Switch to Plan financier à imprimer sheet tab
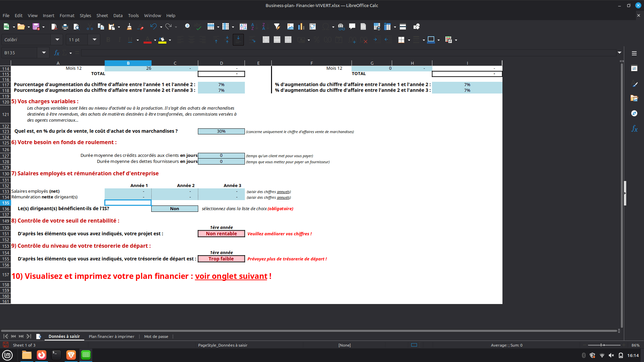The width and height of the screenshot is (644, 362). (111, 337)
